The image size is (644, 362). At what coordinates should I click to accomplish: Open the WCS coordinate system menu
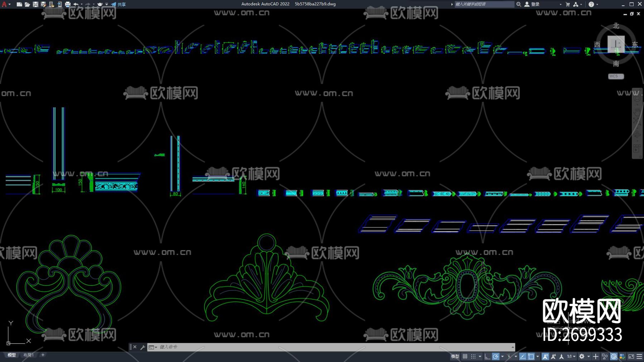pos(616,76)
